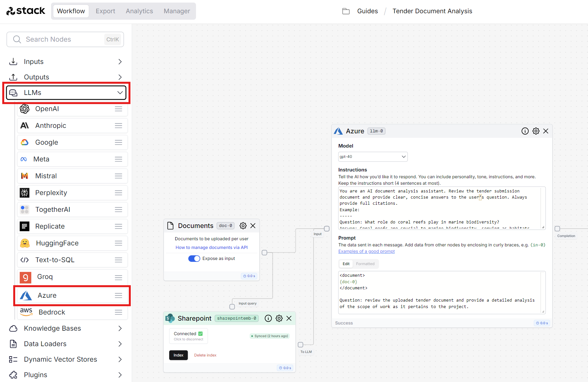This screenshot has height=382, width=588.
Task: Click the Index button
Action: (179, 355)
